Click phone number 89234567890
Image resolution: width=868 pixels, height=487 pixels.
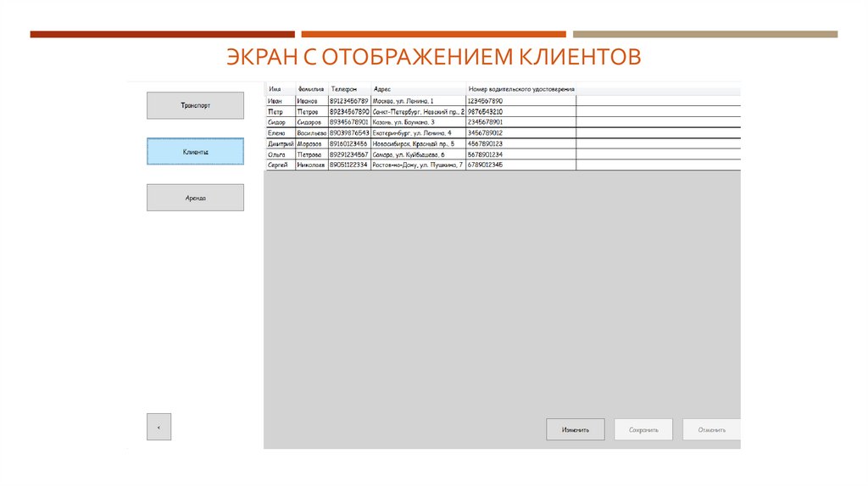coord(349,111)
